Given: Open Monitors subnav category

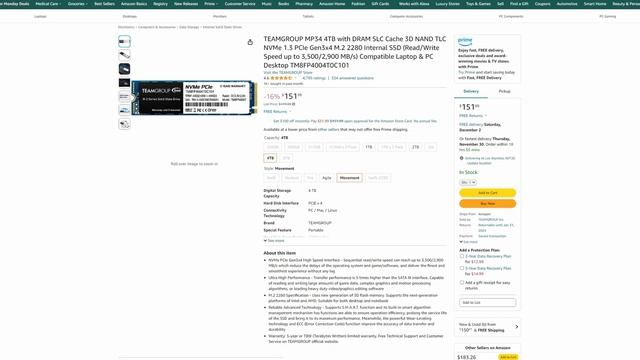Looking at the screenshot, I should tap(220, 16).
